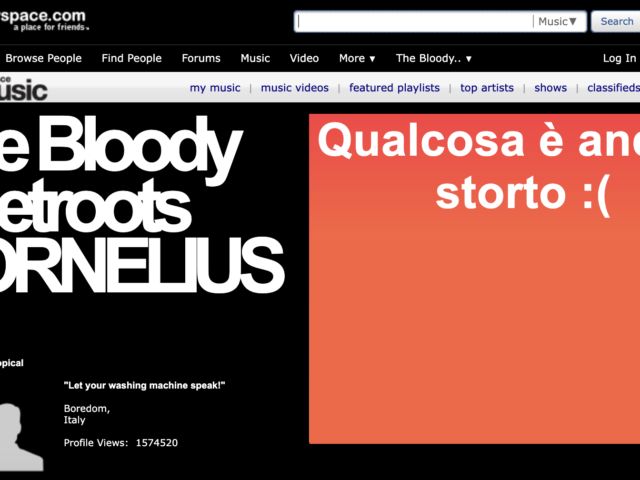
Task: Go to Forums
Action: point(201,58)
